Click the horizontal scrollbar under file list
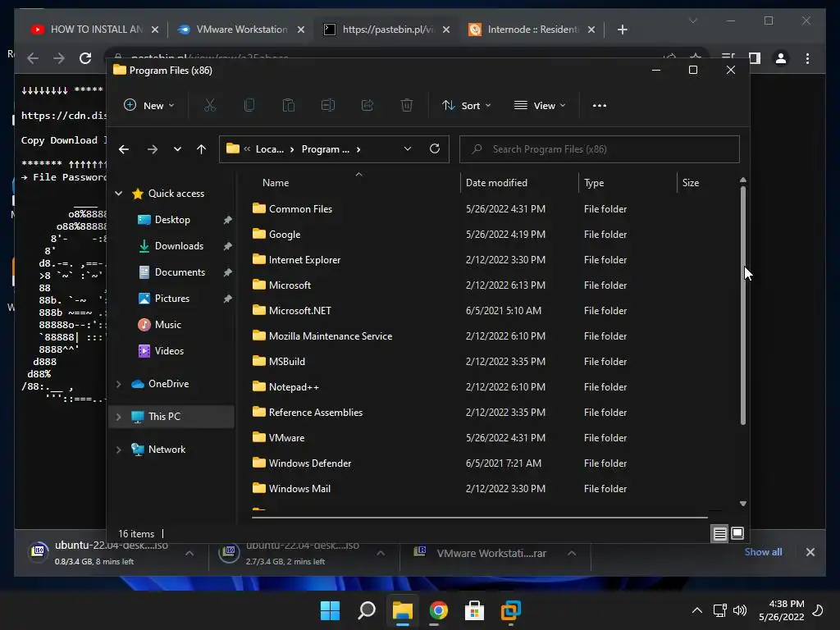The image size is (840, 630). (479, 518)
